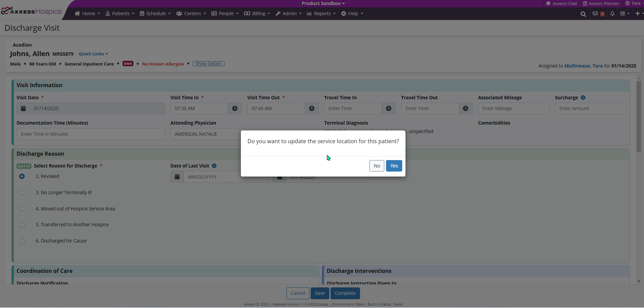644x308 pixels.
Task: Open the Billing menu
Action: coord(257,14)
